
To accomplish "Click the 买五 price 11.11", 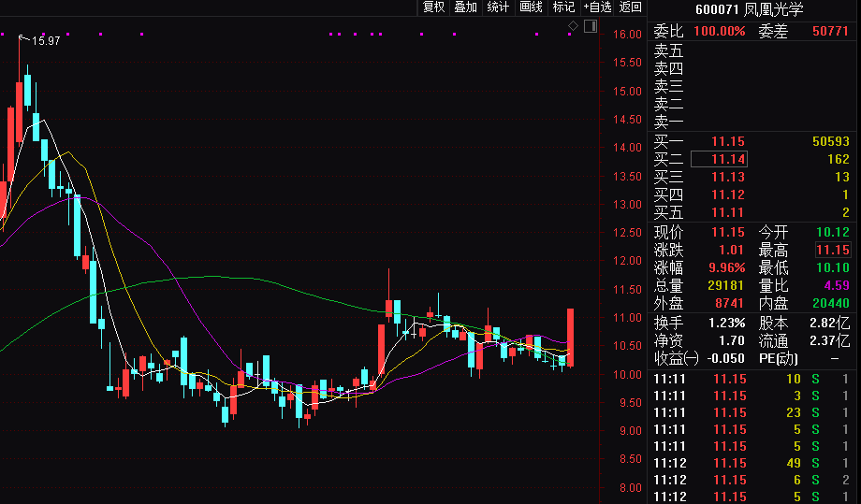I will [x=728, y=212].
